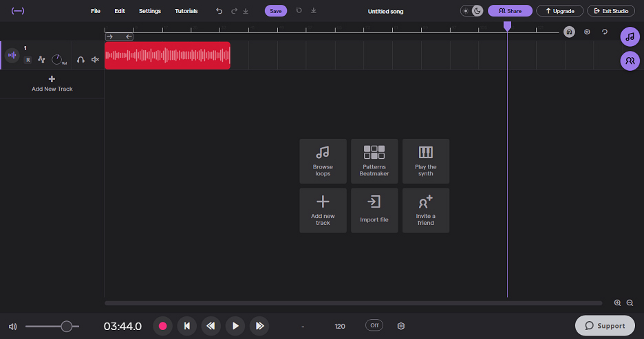Click the fast forward button
This screenshot has width=644, height=339.
click(x=259, y=326)
